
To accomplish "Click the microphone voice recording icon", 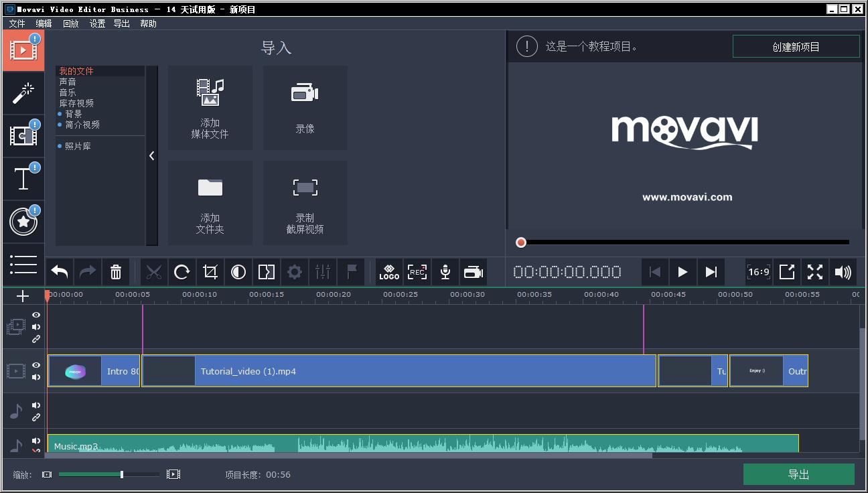I will pyautogui.click(x=445, y=272).
